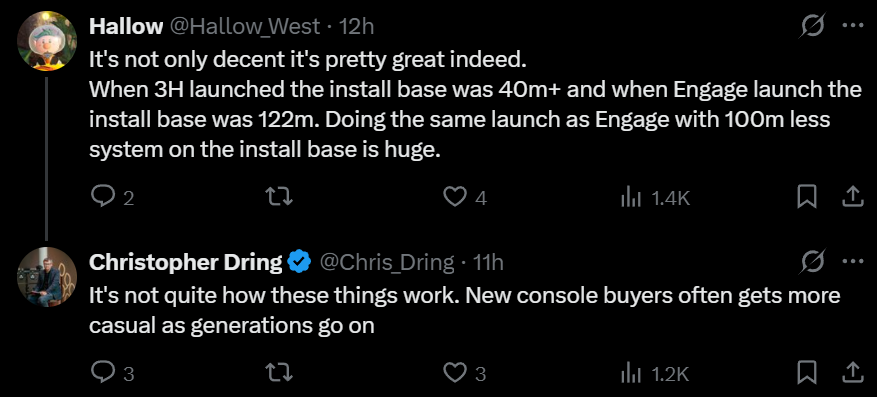
Task: Open Grok icon on Hallow's tweet
Action: pos(811,26)
